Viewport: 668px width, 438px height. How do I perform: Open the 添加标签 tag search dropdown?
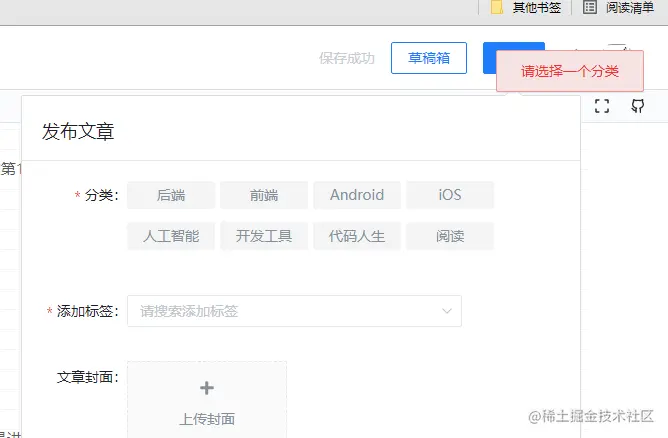click(x=294, y=311)
